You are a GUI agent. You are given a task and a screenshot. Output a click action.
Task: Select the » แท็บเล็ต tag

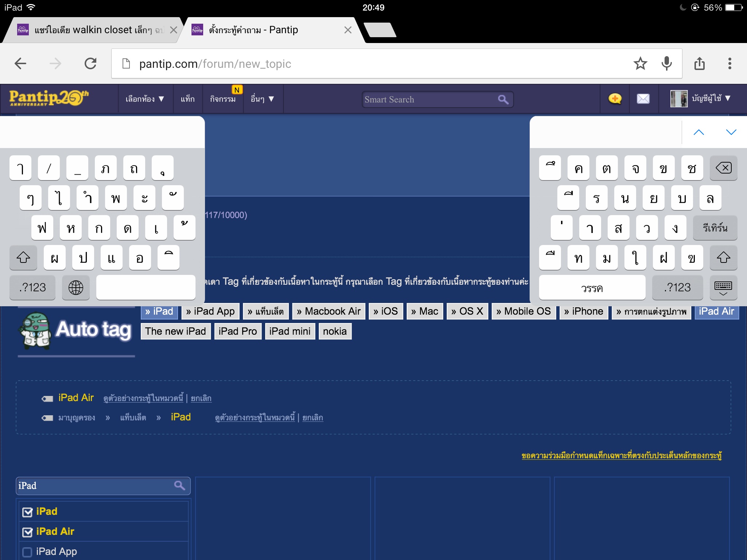[266, 311]
